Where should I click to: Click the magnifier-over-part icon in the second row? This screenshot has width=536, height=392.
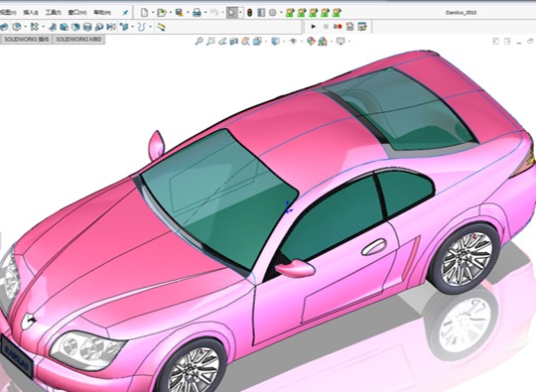pos(99,27)
